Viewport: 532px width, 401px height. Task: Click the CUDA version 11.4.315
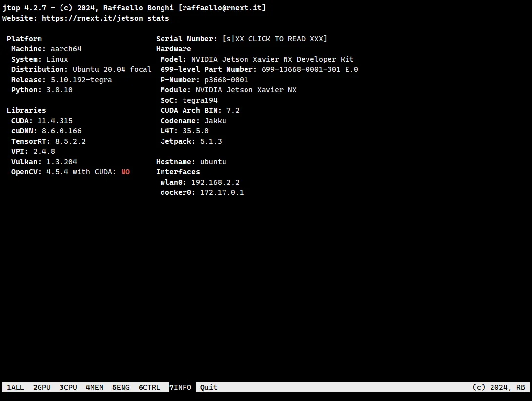(55, 121)
